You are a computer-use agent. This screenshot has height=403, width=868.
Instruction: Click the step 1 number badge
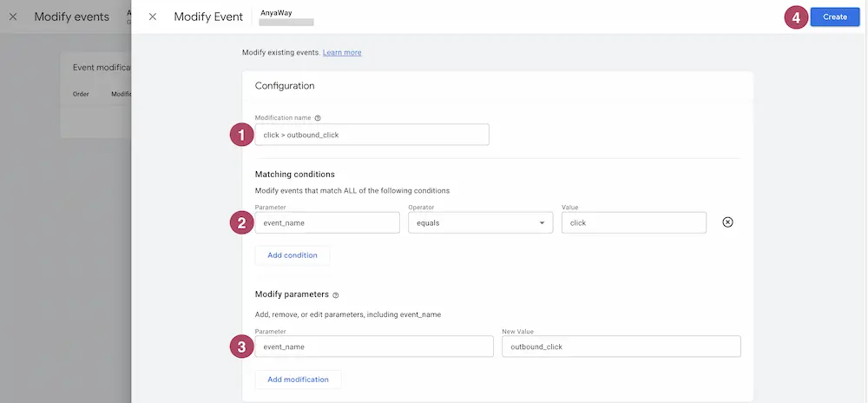pyautogui.click(x=241, y=135)
